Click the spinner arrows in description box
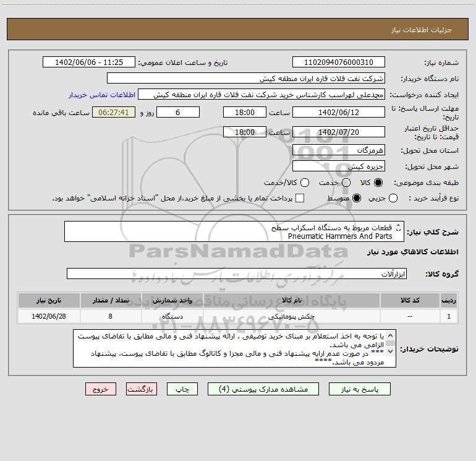The width and height of the screenshot is (476, 461). tap(398, 227)
